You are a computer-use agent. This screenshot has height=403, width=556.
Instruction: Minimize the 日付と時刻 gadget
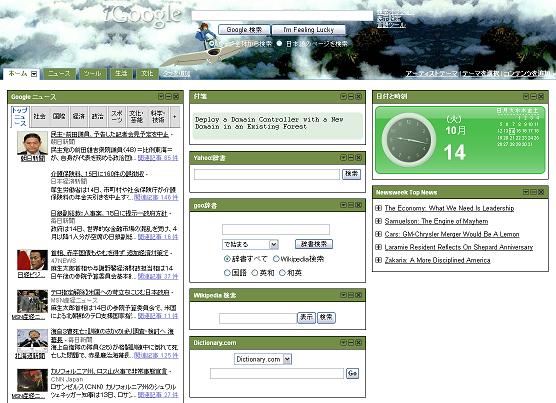(534, 96)
